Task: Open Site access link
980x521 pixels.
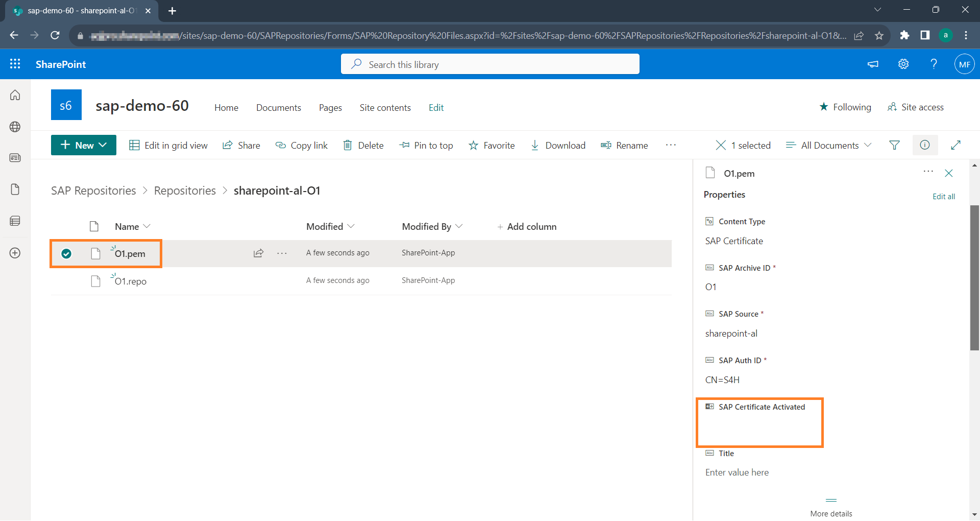Action: coord(916,107)
